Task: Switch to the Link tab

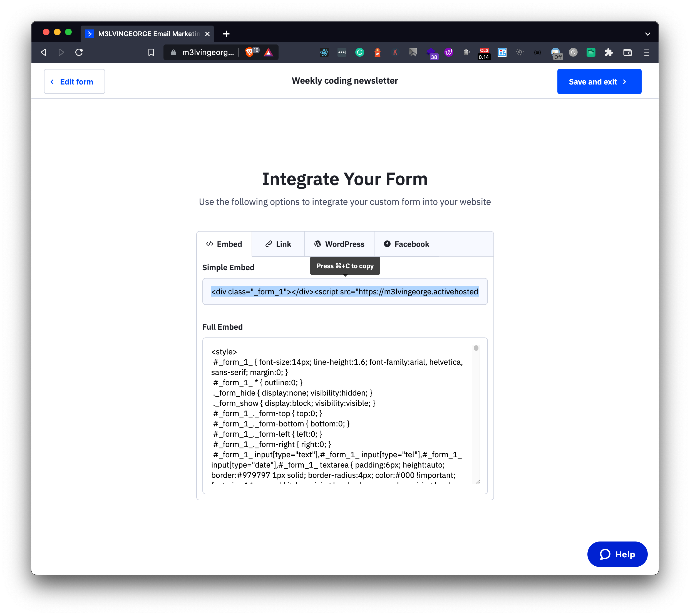Action: click(278, 244)
